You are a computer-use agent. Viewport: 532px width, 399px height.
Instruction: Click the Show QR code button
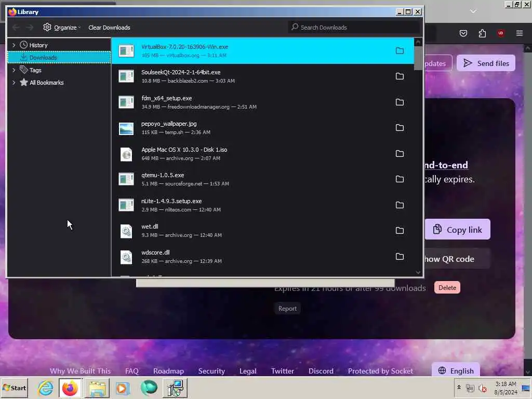coord(457,259)
